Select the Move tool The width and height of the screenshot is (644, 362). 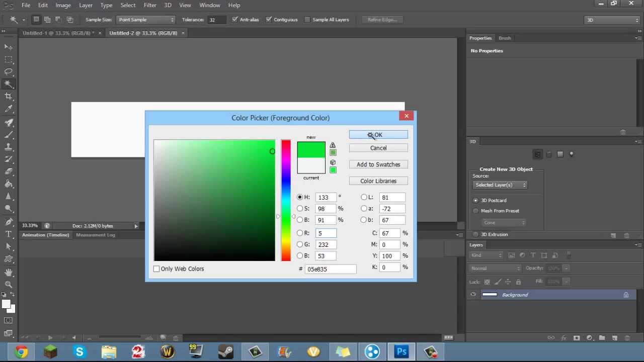(x=9, y=47)
